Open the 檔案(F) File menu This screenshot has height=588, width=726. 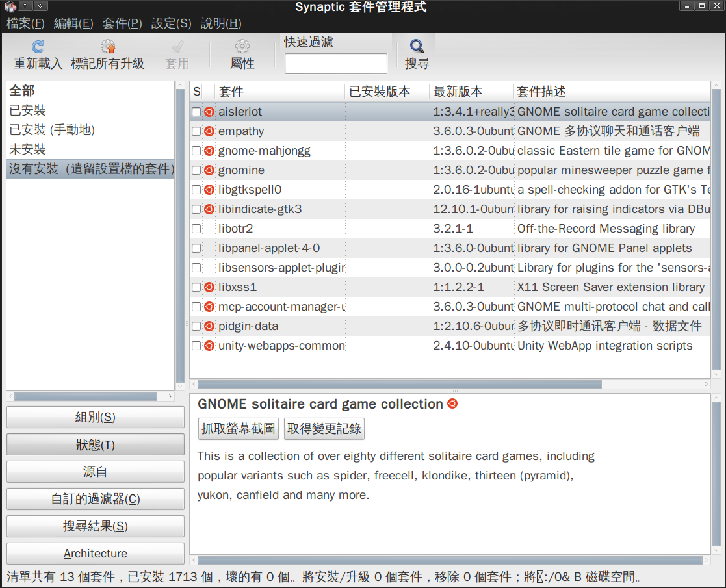click(x=25, y=23)
